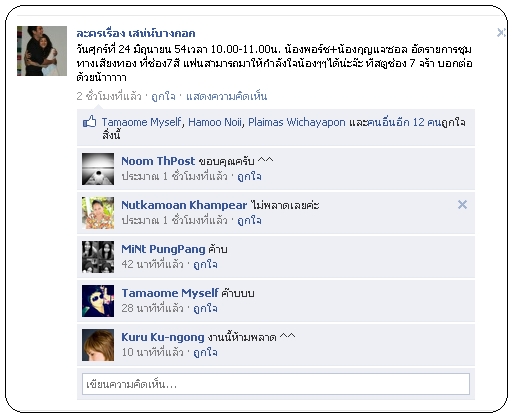The height and width of the screenshot is (418, 513).
Task: Open Noom ThPost's profile thumbnail
Action: click(98, 169)
